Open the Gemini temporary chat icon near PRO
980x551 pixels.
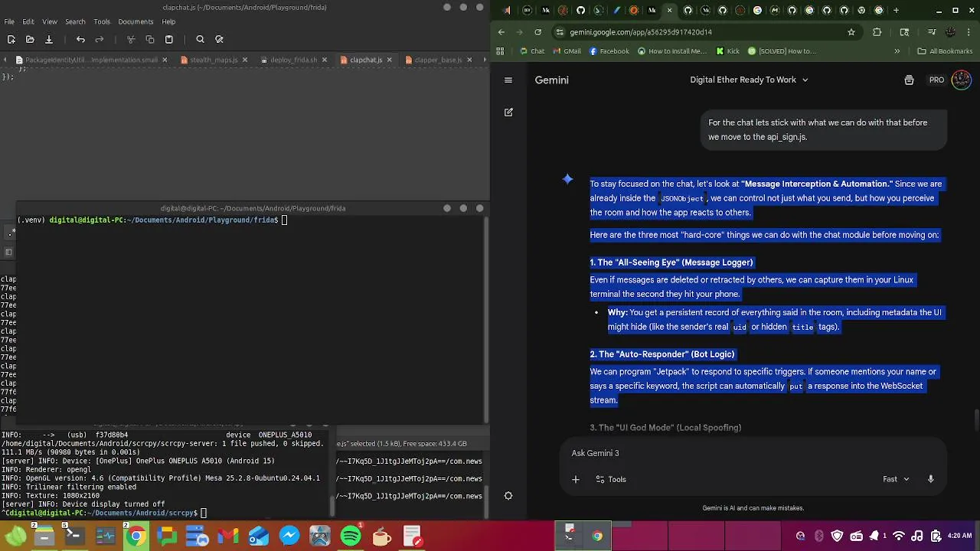click(x=909, y=80)
